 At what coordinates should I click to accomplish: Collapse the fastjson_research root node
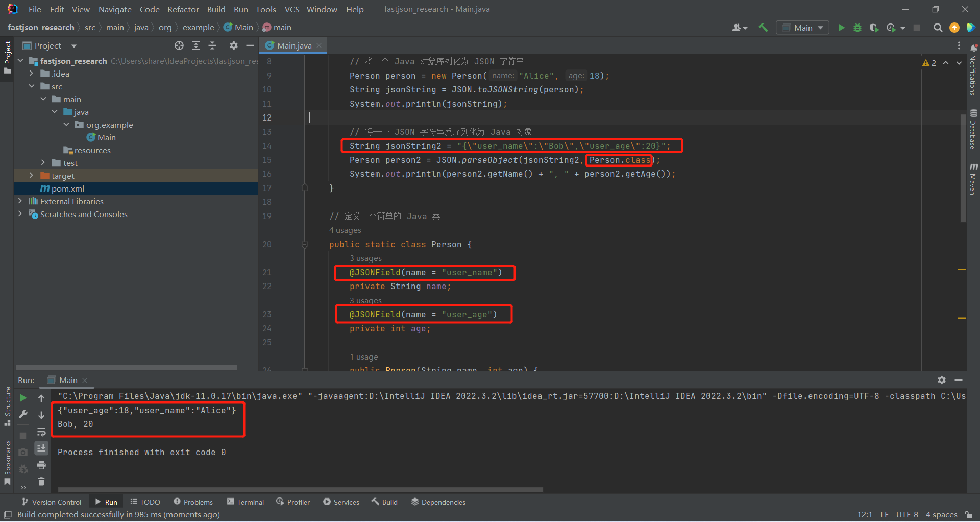coord(20,61)
